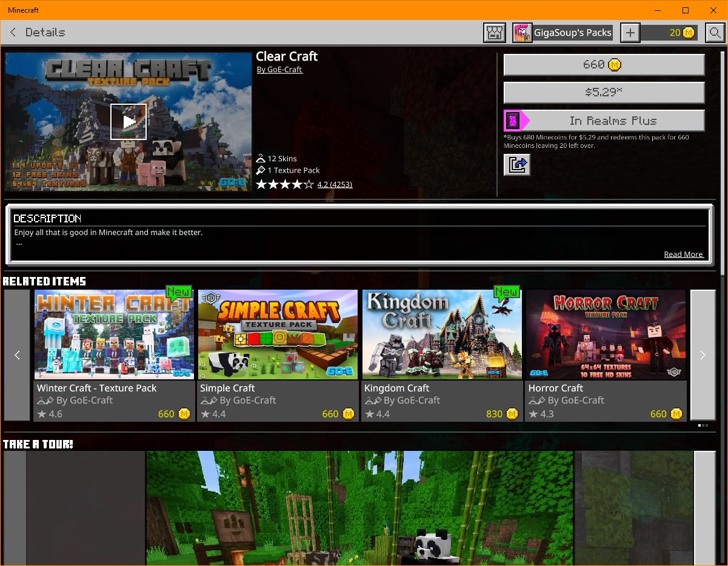Go back using the Details arrow
The height and width of the screenshot is (566, 728).
(x=13, y=32)
